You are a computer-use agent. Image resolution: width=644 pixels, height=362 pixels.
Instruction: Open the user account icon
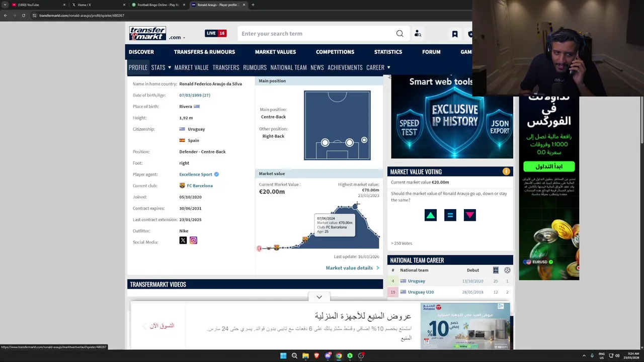coord(418,34)
